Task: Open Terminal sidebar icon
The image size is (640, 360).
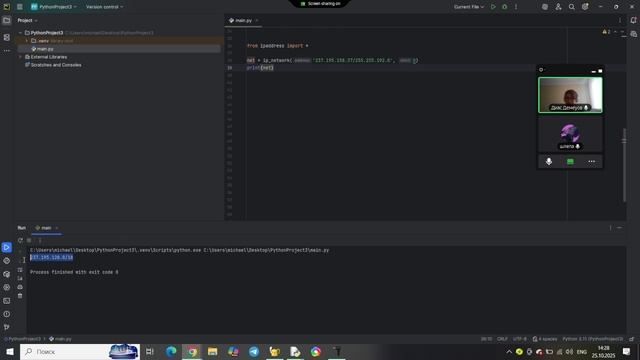Action: (x=7, y=301)
